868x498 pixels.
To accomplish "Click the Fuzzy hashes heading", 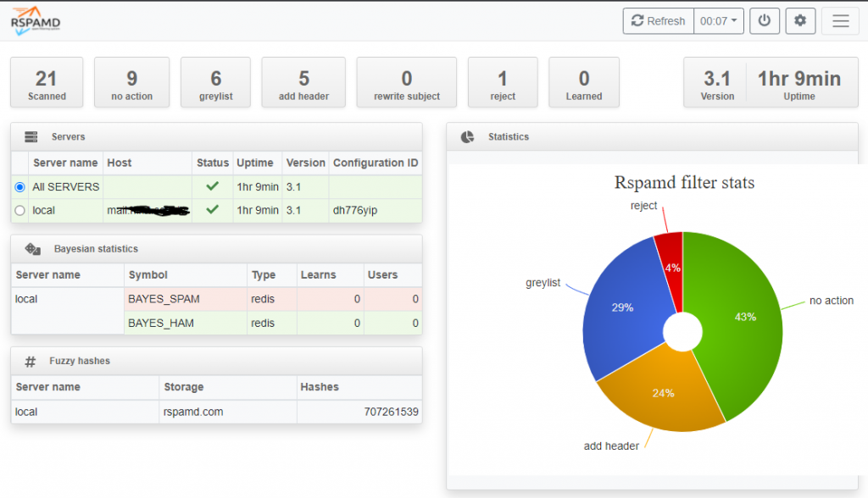I will 80,361.
